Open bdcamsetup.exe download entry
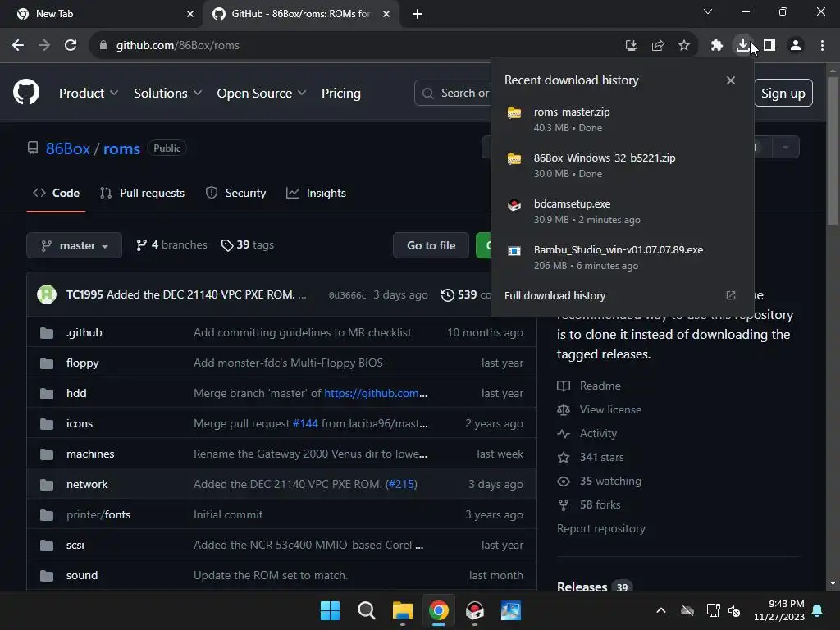 pyautogui.click(x=622, y=212)
